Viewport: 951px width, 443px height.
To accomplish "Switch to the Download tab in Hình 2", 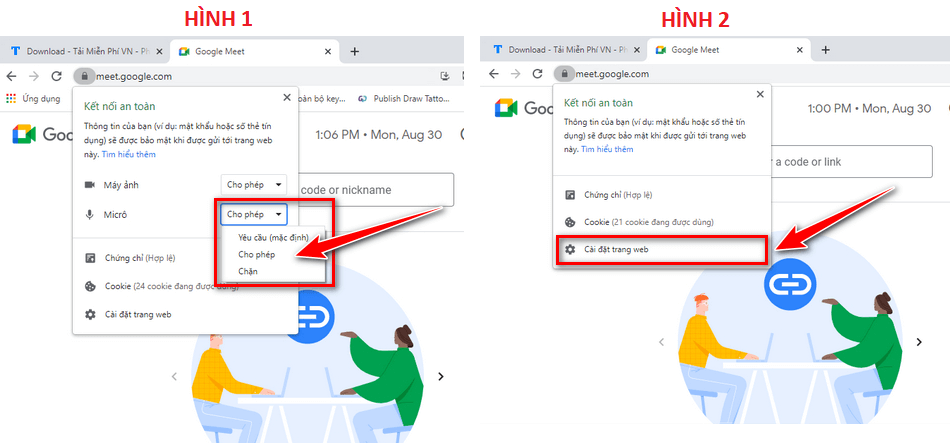I will (560, 50).
